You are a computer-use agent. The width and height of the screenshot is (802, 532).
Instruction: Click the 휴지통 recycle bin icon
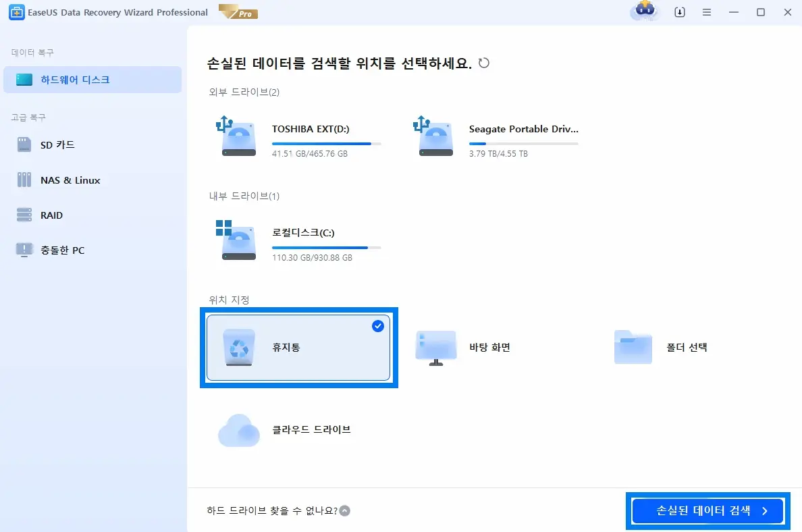click(238, 346)
